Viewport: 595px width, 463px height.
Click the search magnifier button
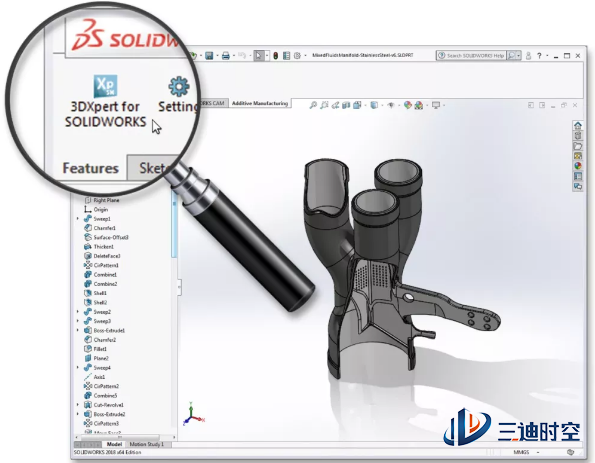(x=512, y=55)
